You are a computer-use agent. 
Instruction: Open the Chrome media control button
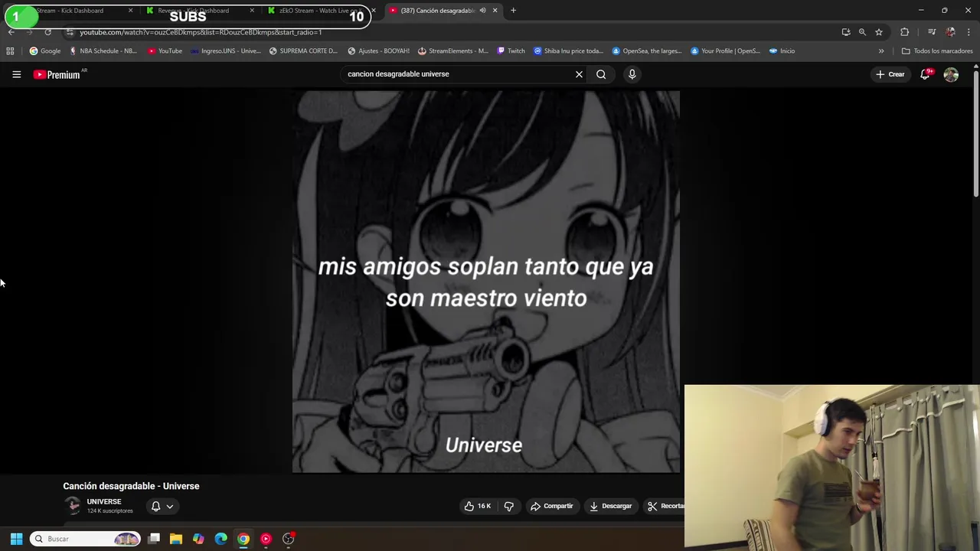pyautogui.click(x=932, y=32)
